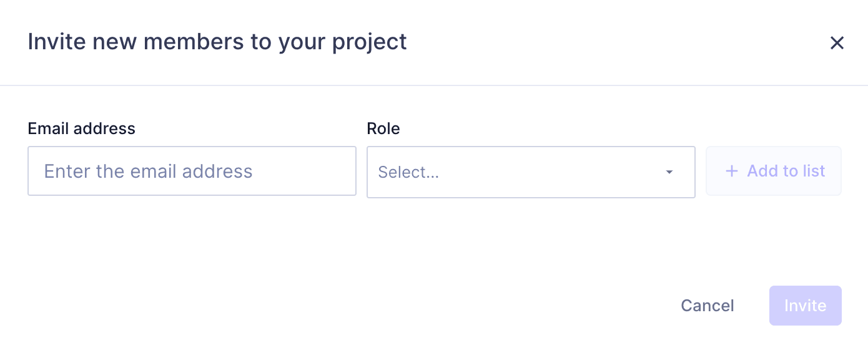Click the "Role" field label
This screenshot has width=868, height=353.
tap(383, 128)
